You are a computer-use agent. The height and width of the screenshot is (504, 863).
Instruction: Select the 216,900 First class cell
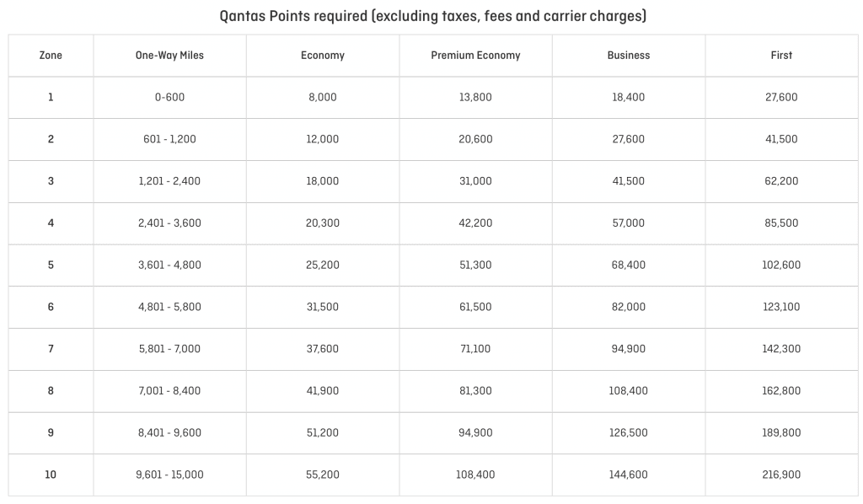tap(781, 475)
